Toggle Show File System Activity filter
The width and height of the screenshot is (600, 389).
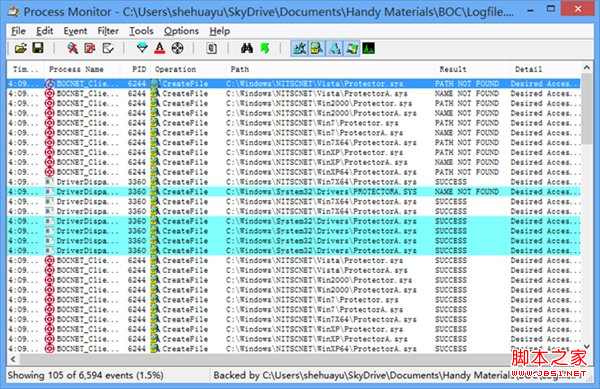(x=317, y=49)
